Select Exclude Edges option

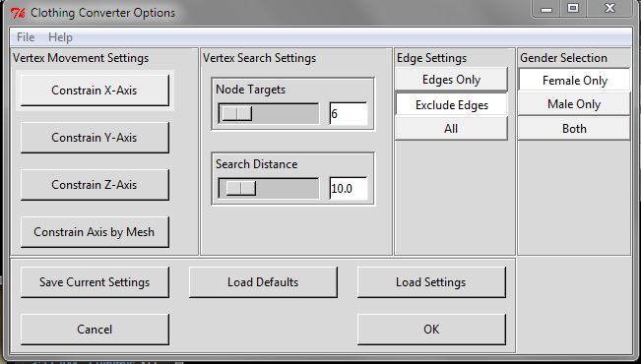click(451, 105)
